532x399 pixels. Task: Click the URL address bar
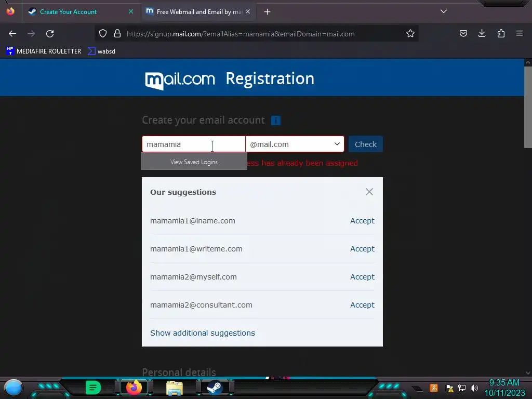pos(258,34)
